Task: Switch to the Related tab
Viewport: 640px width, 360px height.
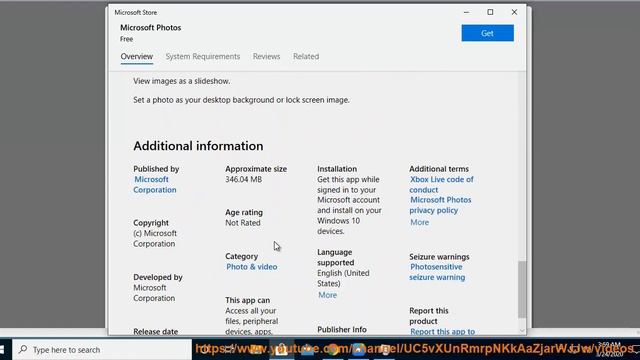Action: 306,56
